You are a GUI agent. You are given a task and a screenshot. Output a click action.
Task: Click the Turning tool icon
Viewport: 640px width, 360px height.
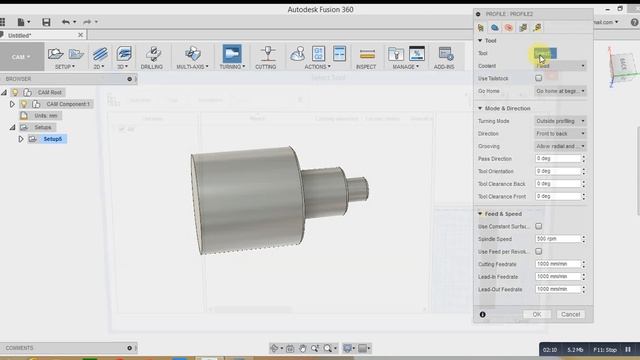(232, 53)
